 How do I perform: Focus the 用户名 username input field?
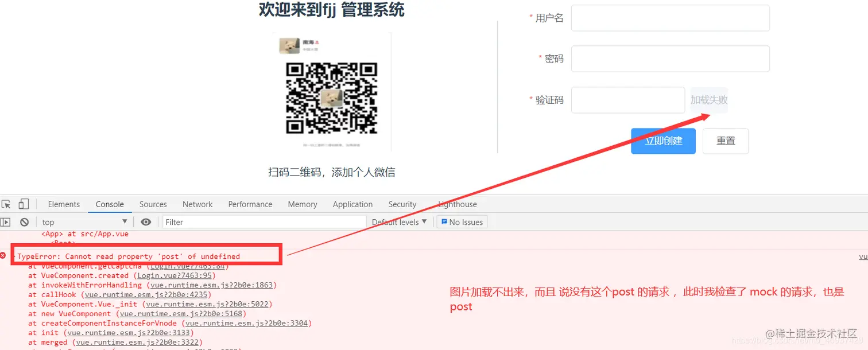(x=670, y=18)
